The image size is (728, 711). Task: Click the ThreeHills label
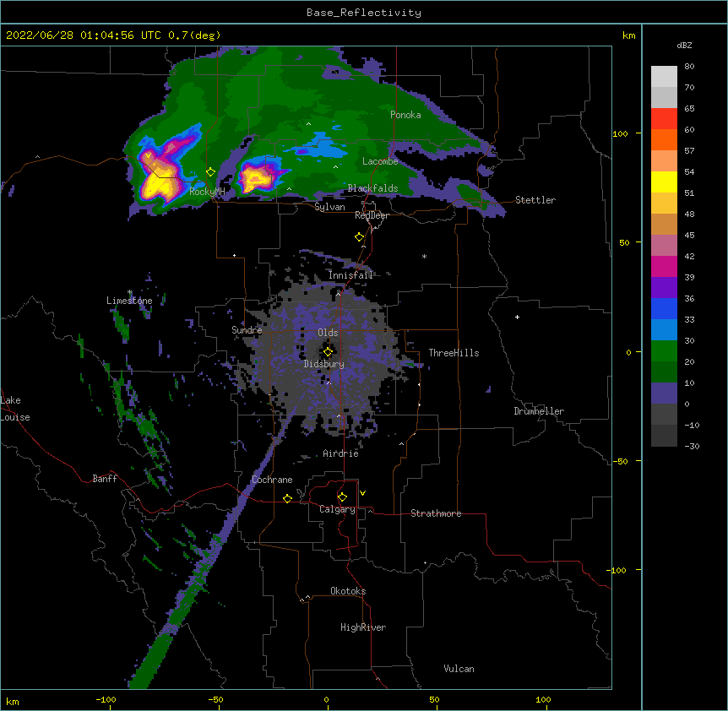(454, 353)
